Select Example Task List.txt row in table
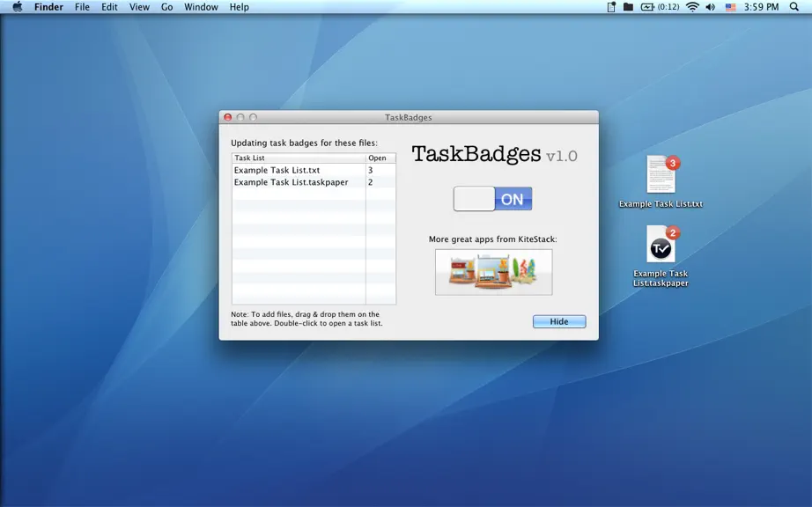Viewport: 812px width, 507px height. tap(314, 170)
